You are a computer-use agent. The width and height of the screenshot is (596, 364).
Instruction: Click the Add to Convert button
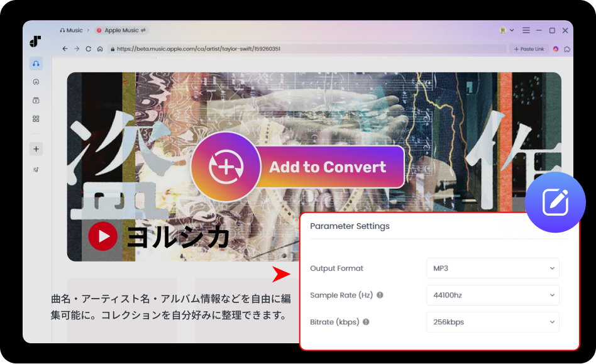point(328,167)
